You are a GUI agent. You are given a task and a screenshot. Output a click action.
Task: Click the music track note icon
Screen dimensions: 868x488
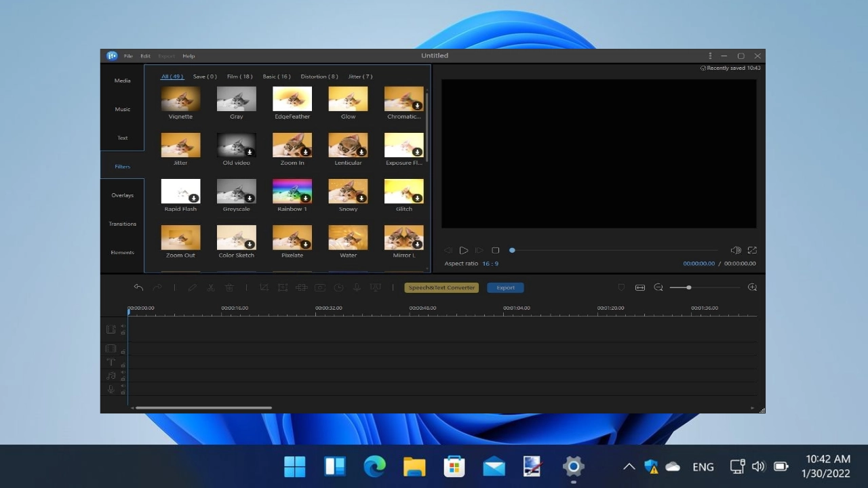tap(111, 375)
